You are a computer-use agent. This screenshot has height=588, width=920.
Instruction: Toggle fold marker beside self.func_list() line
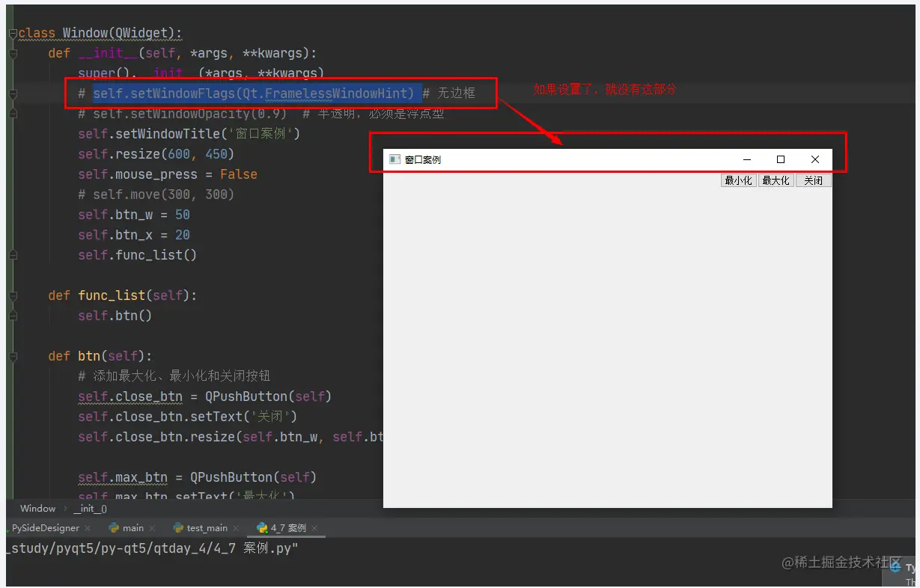click(13, 255)
